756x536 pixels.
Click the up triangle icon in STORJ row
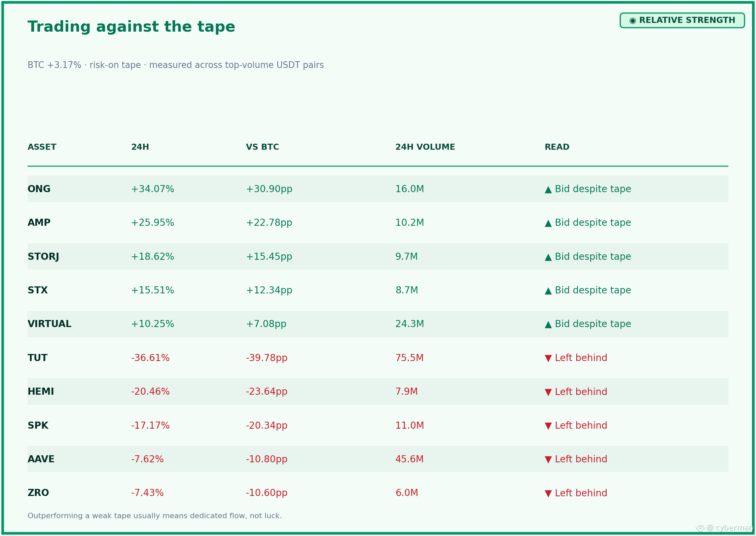[548, 257]
